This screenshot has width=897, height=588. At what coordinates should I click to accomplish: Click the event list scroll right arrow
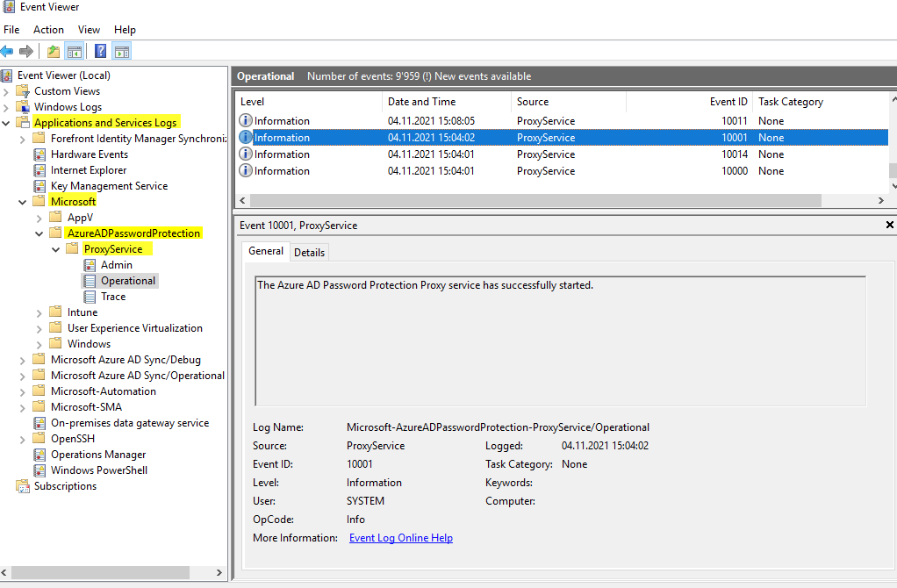(x=881, y=200)
